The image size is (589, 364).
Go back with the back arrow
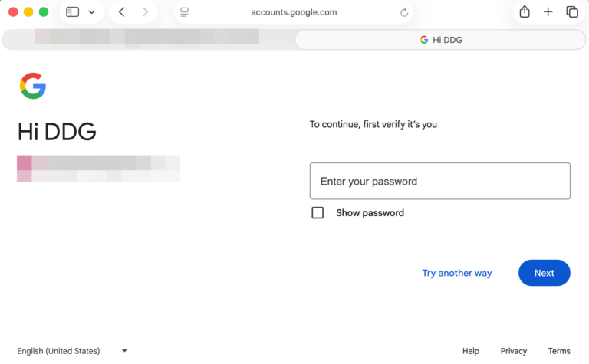tap(121, 12)
